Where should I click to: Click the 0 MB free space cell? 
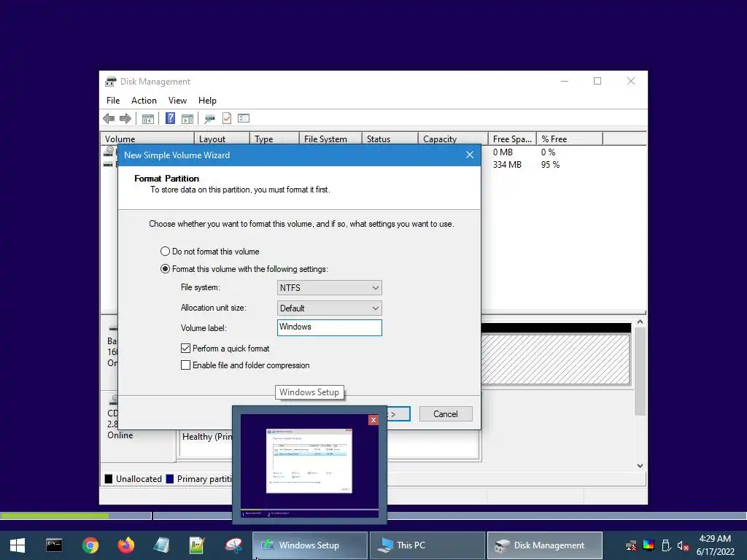click(x=503, y=152)
